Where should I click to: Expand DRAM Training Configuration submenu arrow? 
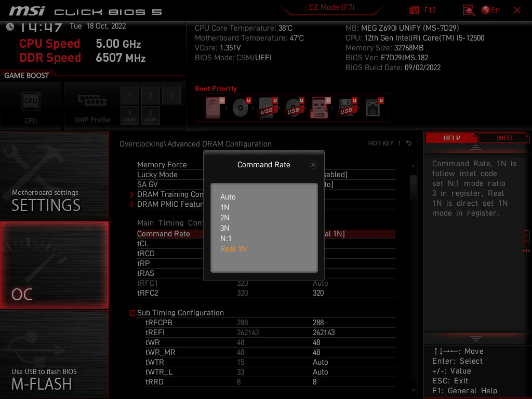click(132, 194)
